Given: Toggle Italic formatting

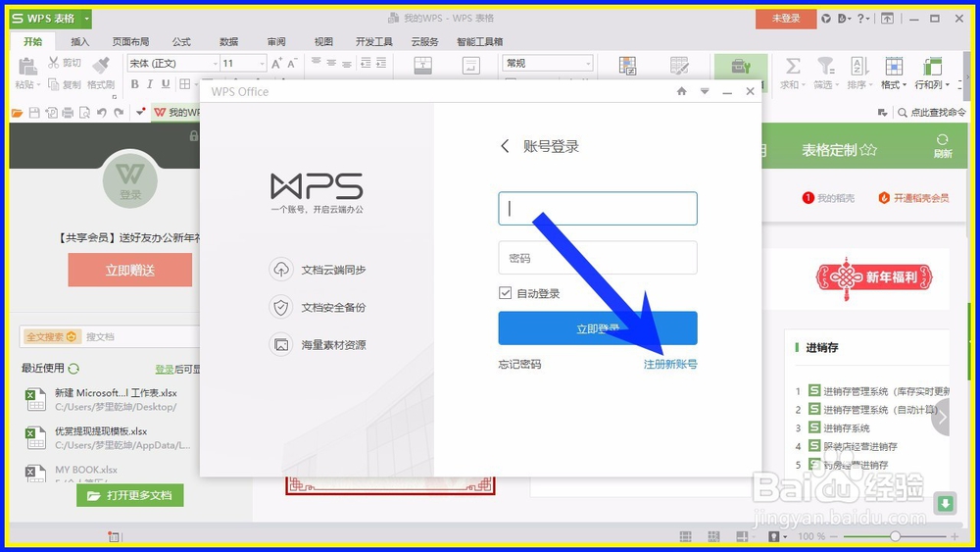Looking at the screenshot, I should (x=150, y=83).
